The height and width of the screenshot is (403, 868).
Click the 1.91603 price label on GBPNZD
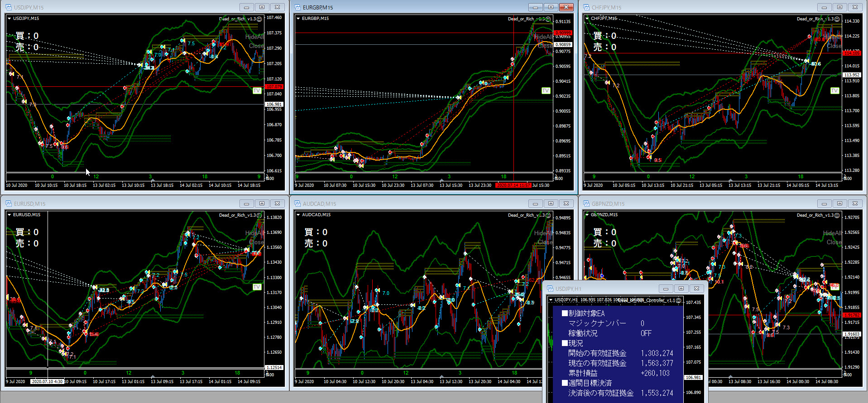click(x=852, y=334)
